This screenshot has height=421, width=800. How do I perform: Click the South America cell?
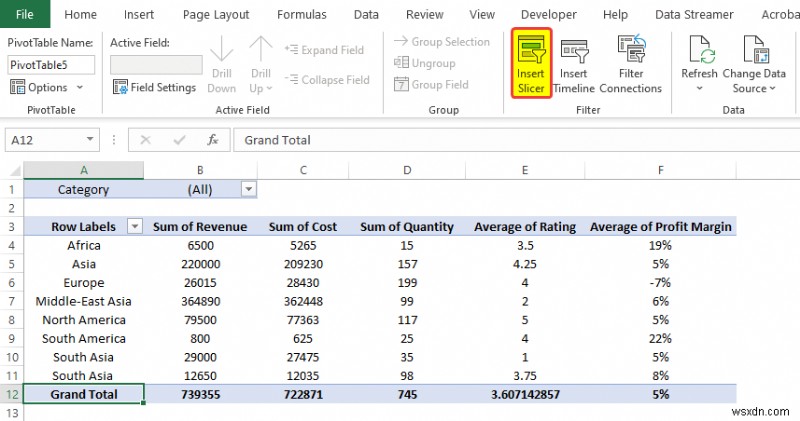click(84, 338)
